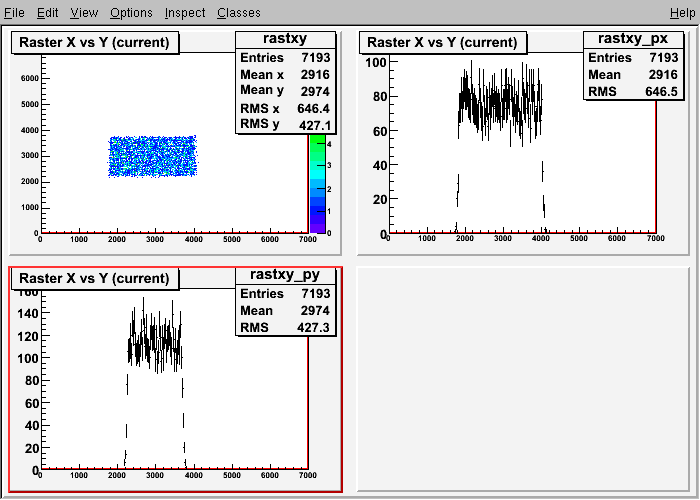Image resolution: width=700 pixels, height=500 pixels.
Task: Open the View menu
Action: coord(84,12)
